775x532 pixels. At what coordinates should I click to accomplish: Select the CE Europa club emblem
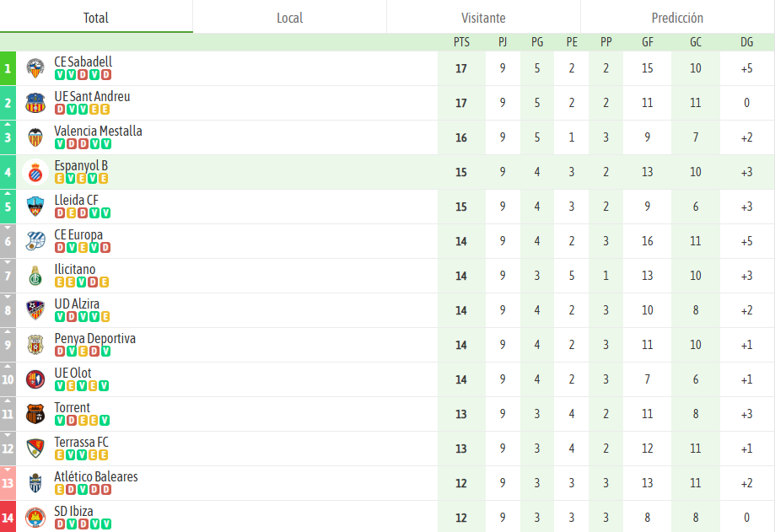tap(35, 240)
